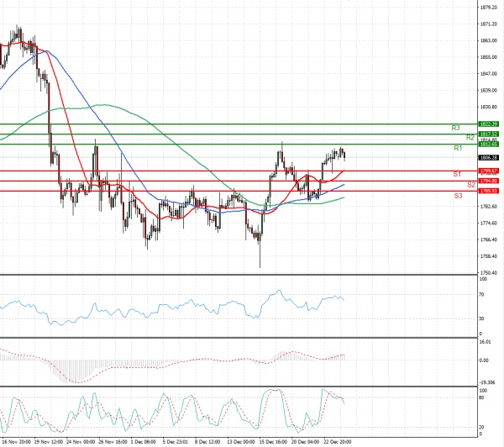Click the RSI panel's 70 level label
The image size is (504, 447).
[481, 295]
